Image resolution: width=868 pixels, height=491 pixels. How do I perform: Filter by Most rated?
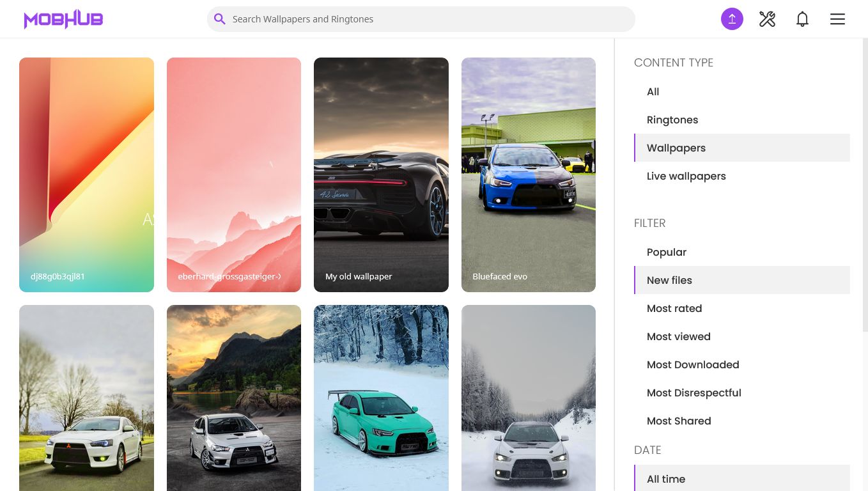coord(742,308)
